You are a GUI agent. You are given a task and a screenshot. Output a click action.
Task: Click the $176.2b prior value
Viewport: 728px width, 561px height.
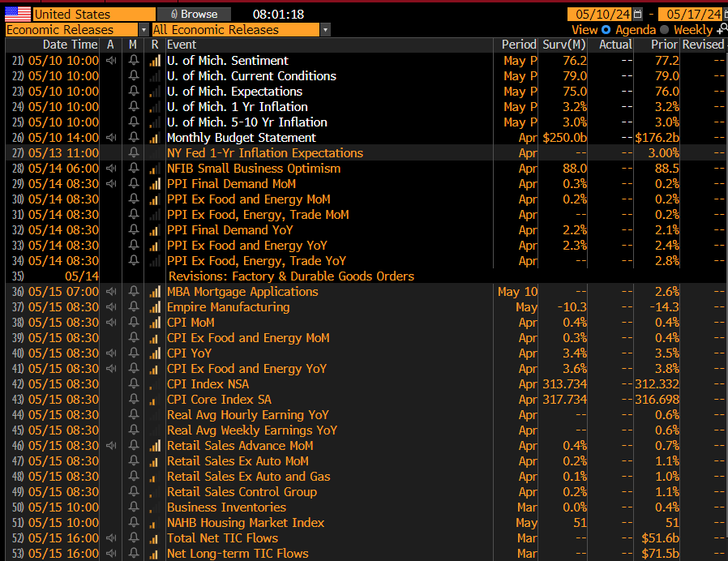pos(657,138)
